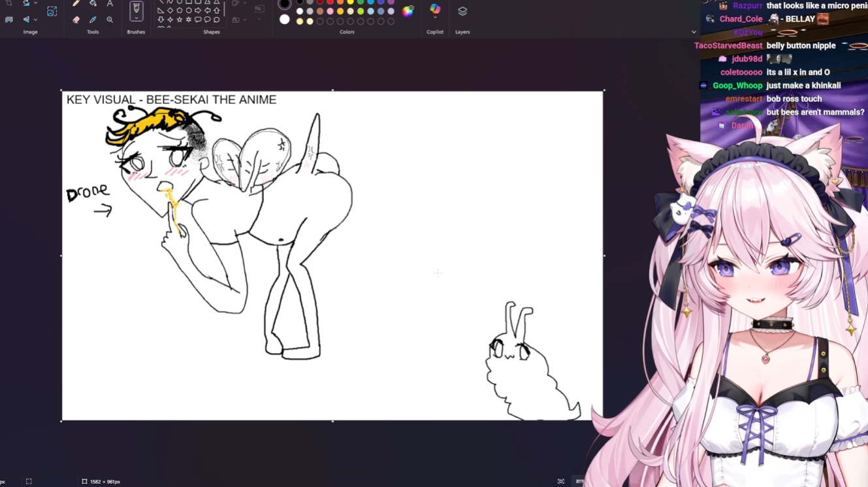This screenshot has width=868, height=487.
Task: Pick the down arrow shape
Action: click(x=161, y=20)
